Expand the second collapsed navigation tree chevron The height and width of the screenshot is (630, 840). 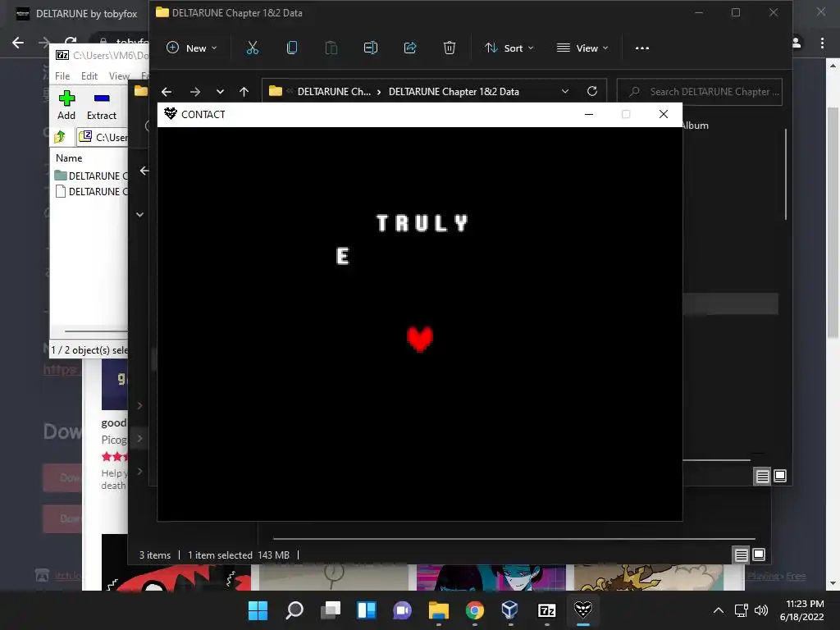pos(139,438)
